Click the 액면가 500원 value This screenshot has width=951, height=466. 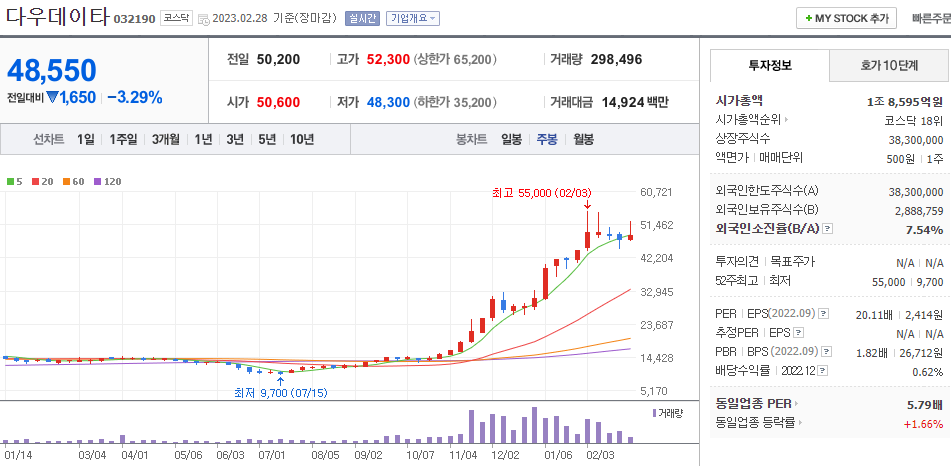click(899, 158)
